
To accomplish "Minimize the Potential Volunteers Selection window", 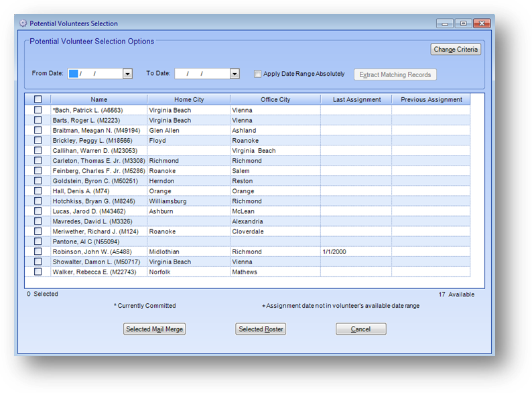I will pyautogui.click(x=445, y=23).
